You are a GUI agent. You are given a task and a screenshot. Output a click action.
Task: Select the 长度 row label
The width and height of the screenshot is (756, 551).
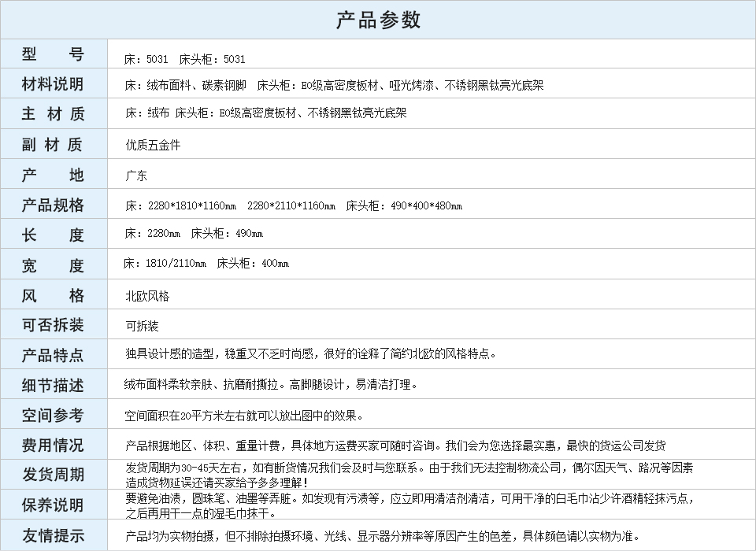click(x=53, y=235)
